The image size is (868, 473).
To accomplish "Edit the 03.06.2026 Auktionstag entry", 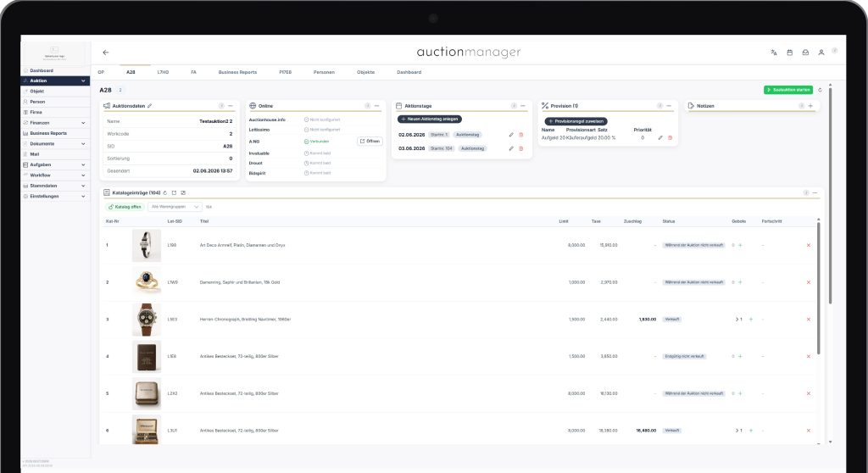I will point(511,148).
